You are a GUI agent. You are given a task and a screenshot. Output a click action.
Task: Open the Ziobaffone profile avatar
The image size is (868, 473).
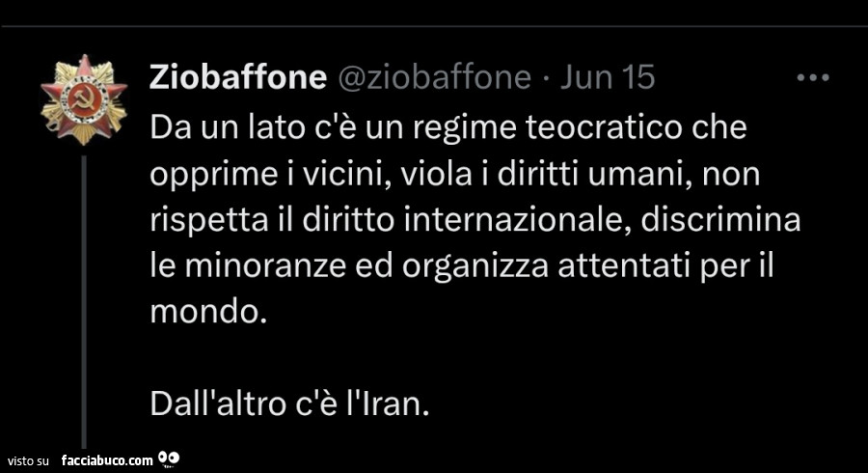click(x=84, y=99)
